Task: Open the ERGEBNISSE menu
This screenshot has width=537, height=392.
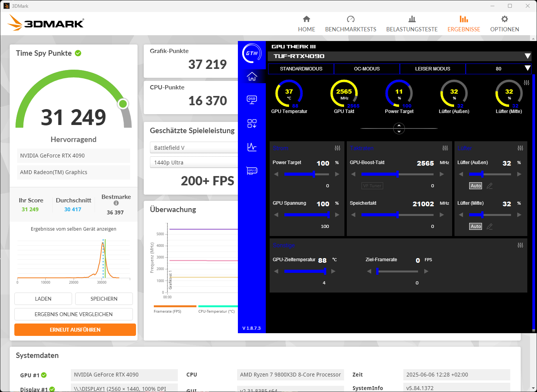Action: [464, 24]
